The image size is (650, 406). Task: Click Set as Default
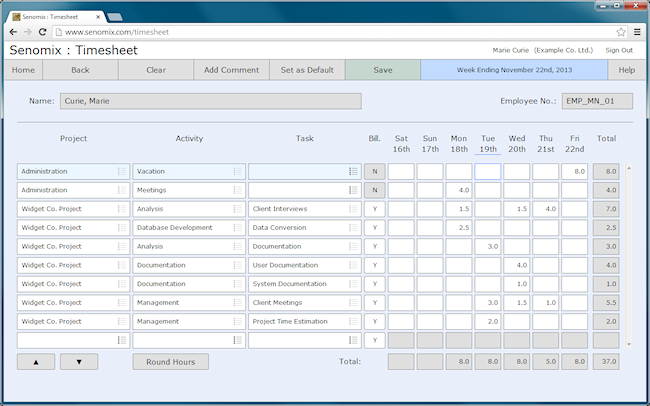pyautogui.click(x=307, y=70)
